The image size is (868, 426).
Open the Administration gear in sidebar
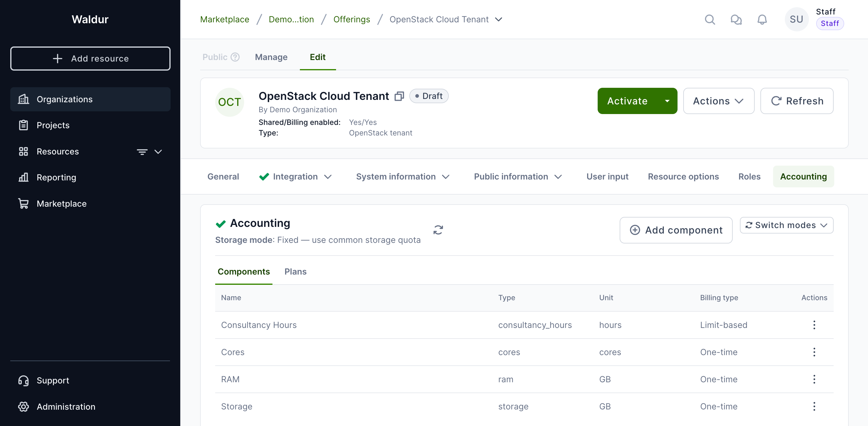[x=24, y=406]
